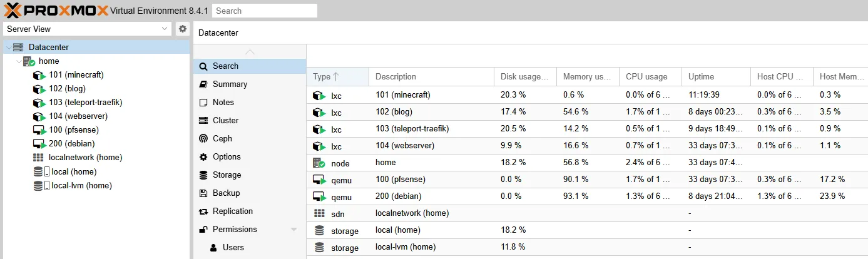Click the top search input field

(264, 11)
